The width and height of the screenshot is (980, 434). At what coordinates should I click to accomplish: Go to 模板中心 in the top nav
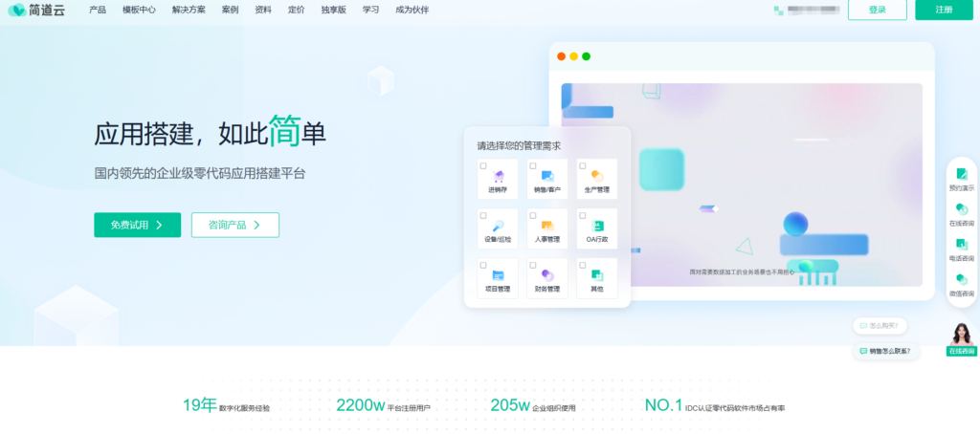140,10
